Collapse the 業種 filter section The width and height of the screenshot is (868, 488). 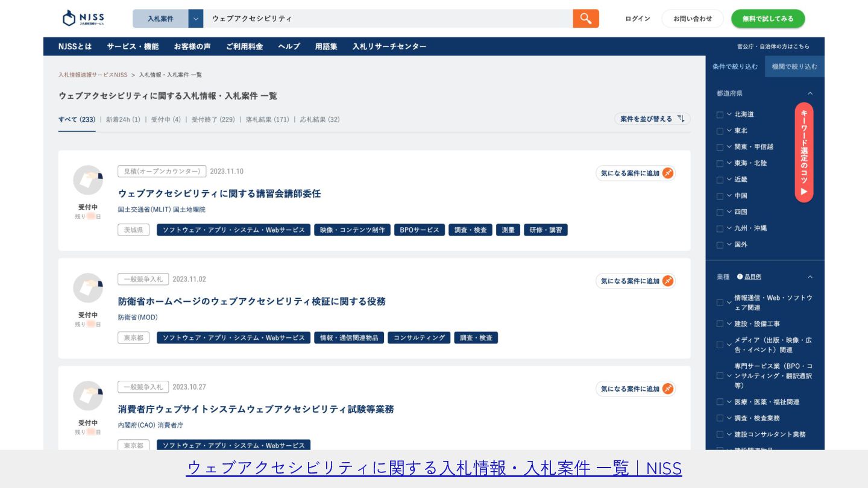[810, 277]
